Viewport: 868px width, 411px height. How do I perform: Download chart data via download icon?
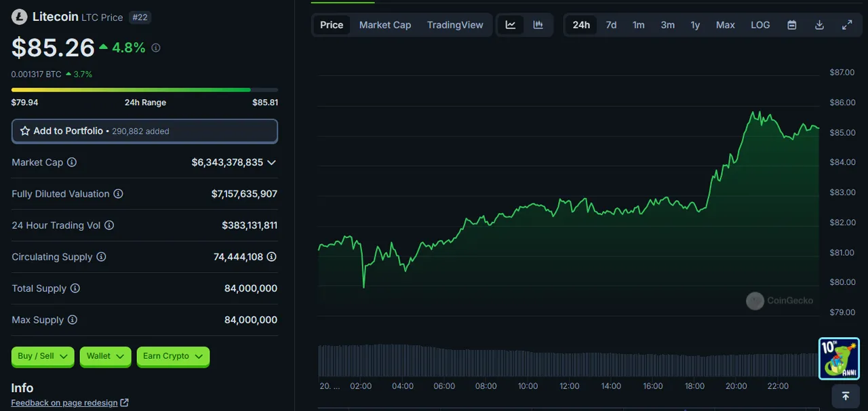(819, 25)
